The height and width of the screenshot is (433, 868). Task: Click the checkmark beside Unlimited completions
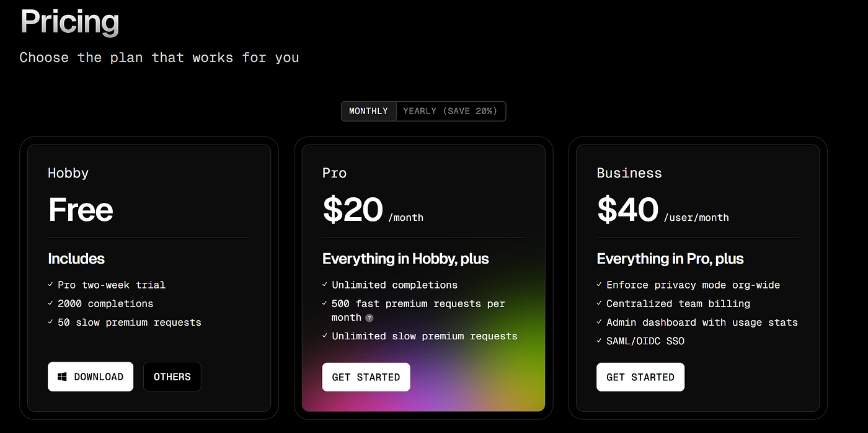pyautogui.click(x=324, y=284)
